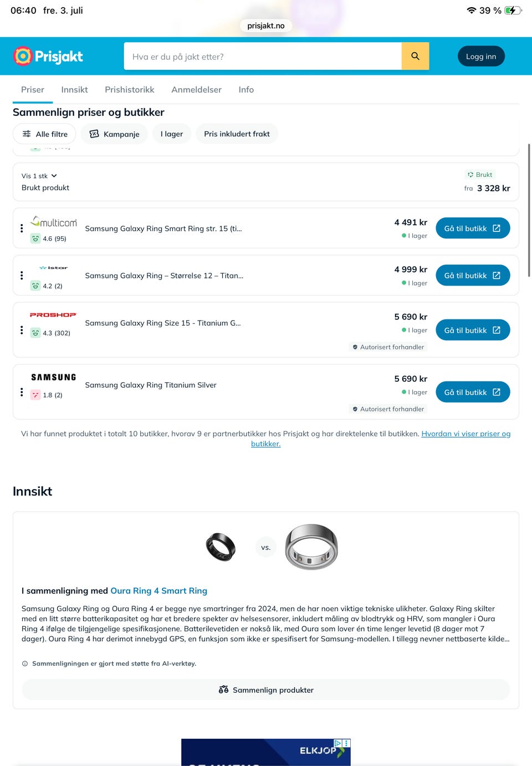Open the Prisjakt logo home link
Image resolution: width=532 pixels, height=766 pixels.
[48, 56]
